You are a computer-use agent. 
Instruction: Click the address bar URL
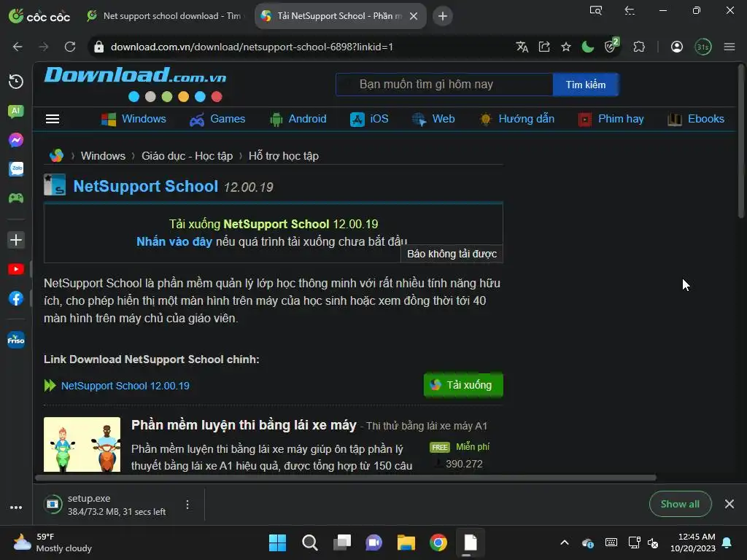(x=252, y=47)
